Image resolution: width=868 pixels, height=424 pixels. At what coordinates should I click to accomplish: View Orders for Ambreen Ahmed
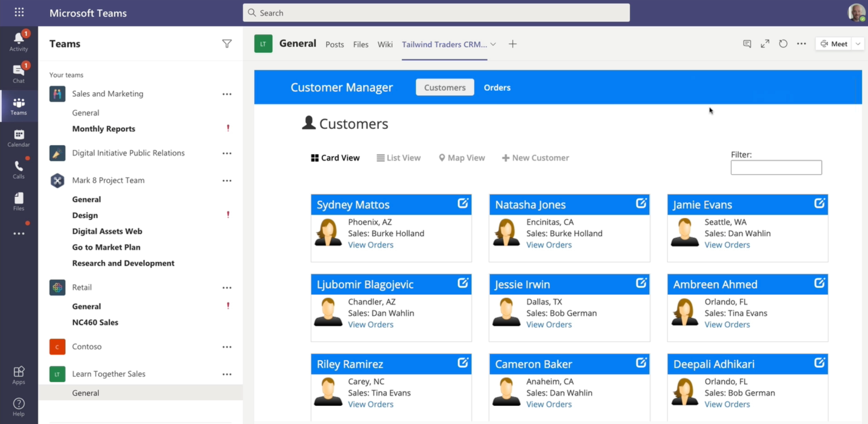coord(727,324)
